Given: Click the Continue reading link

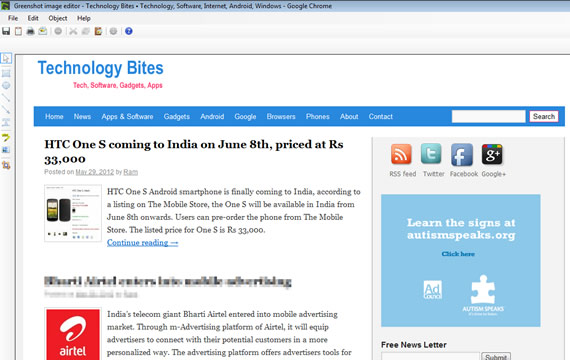Looking at the screenshot, I should (x=142, y=243).
